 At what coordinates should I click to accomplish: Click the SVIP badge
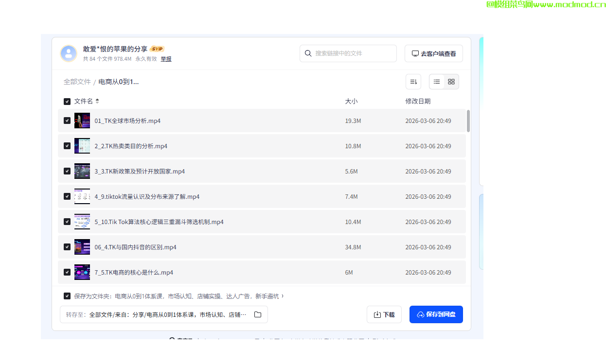coord(157,49)
